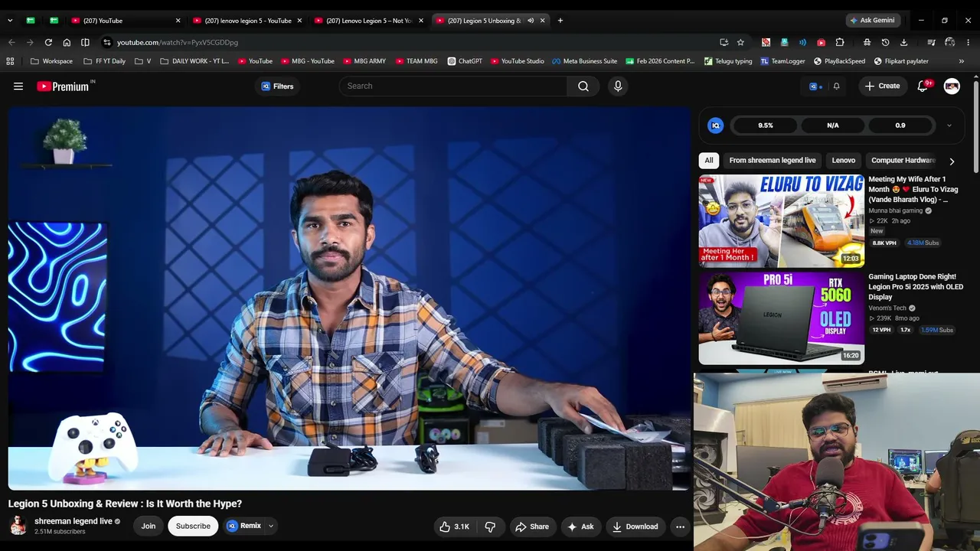The height and width of the screenshot is (551, 980).
Task: Click the blue IQ icon in sidebar stats bar
Action: [x=715, y=126]
